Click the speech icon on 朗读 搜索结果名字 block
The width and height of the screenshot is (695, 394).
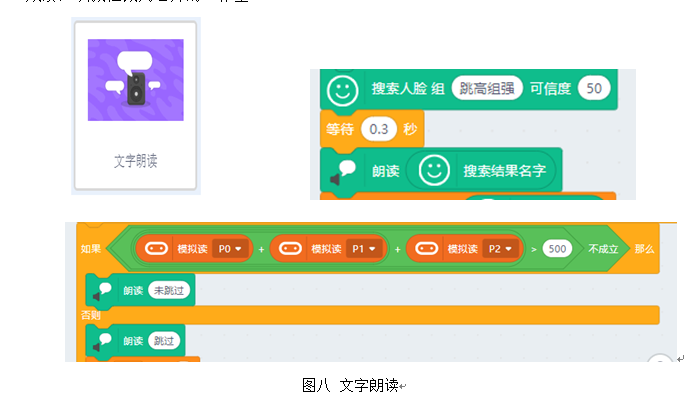[343, 173]
